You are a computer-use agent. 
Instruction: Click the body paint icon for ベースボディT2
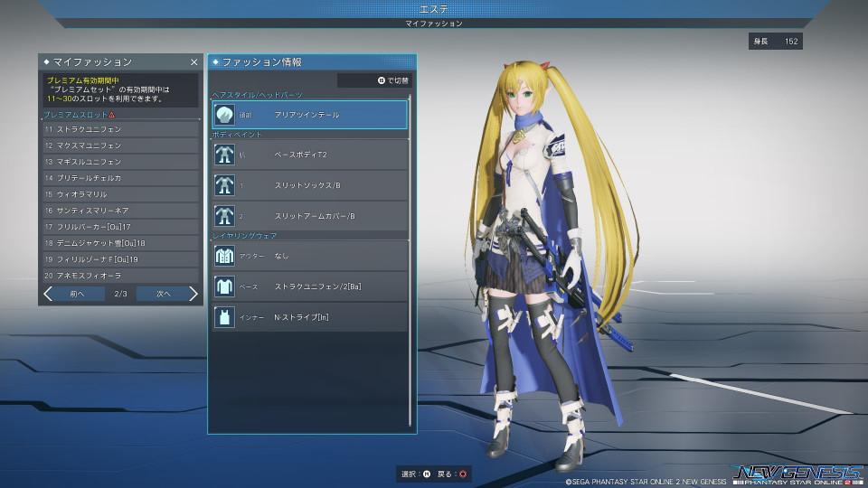pyautogui.click(x=224, y=155)
